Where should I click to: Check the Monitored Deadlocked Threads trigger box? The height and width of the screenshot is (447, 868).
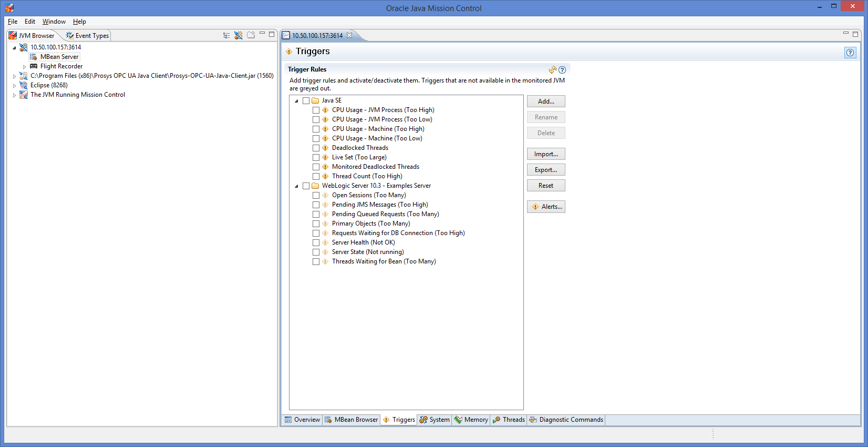(316, 167)
